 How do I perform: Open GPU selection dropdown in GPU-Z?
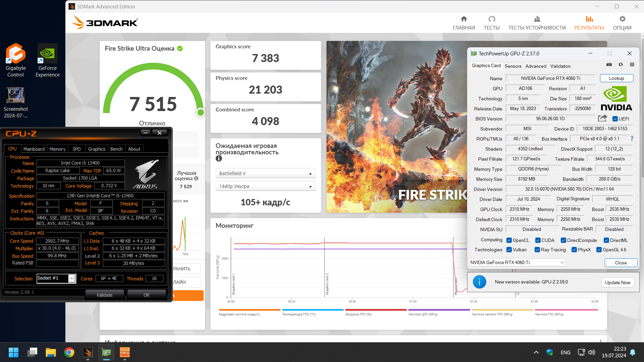click(517, 262)
